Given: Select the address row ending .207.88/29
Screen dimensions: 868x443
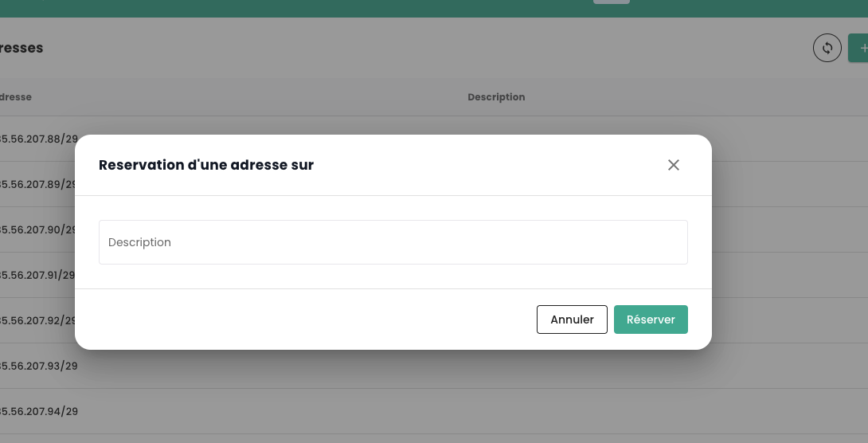Looking at the screenshot, I should pos(40,139).
